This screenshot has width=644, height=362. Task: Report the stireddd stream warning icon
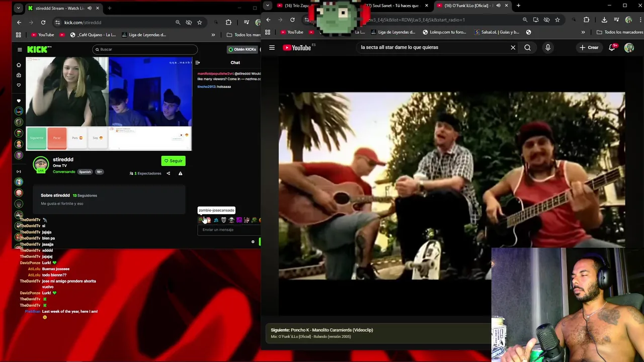click(x=180, y=173)
